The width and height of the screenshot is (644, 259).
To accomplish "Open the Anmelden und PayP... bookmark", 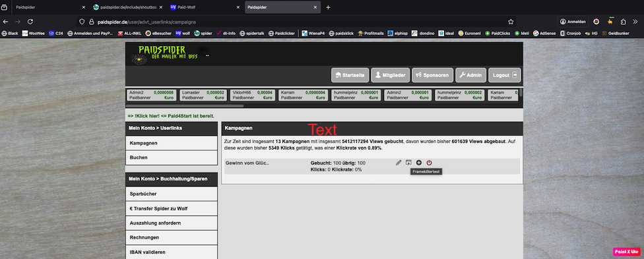I will [90, 33].
